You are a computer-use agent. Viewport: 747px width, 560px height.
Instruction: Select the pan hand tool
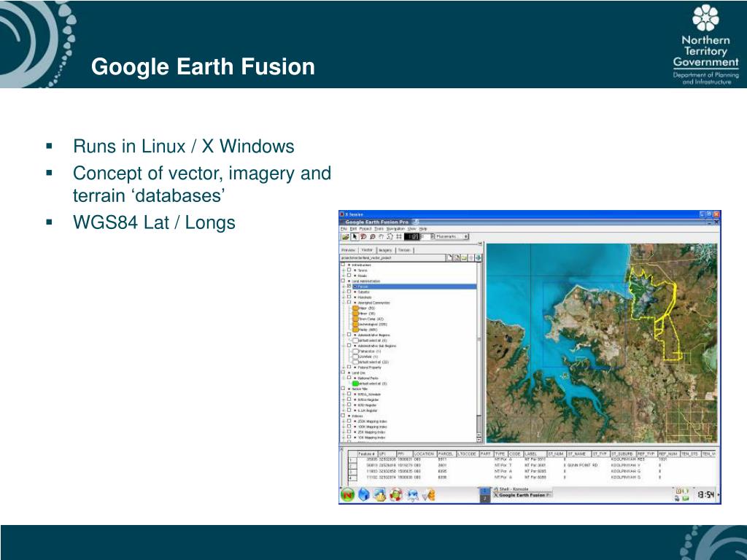[x=381, y=237]
